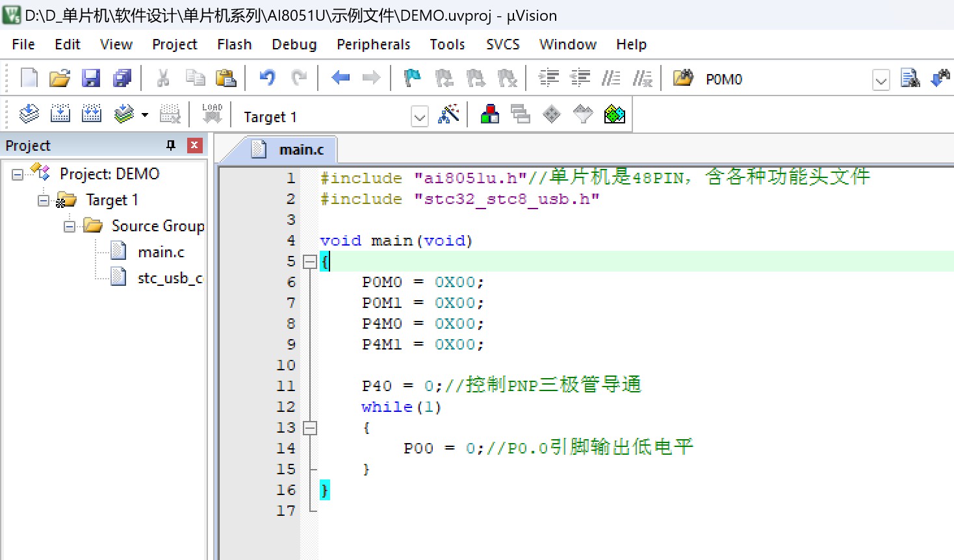
Task: Copy selection with the Copy icon
Action: (x=195, y=79)
